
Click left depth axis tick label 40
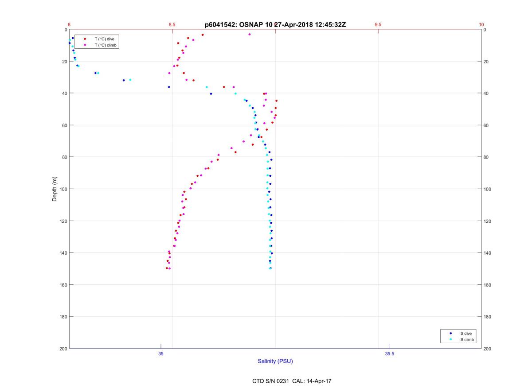(x=64, y=93)
